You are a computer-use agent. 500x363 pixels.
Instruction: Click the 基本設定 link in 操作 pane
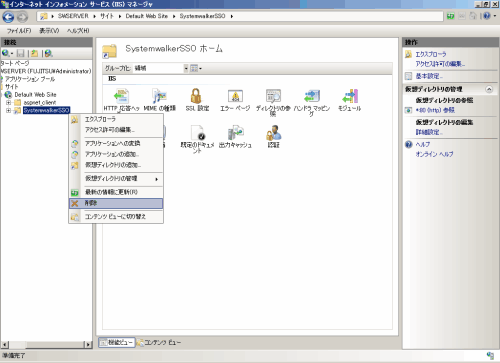[429, 76]
